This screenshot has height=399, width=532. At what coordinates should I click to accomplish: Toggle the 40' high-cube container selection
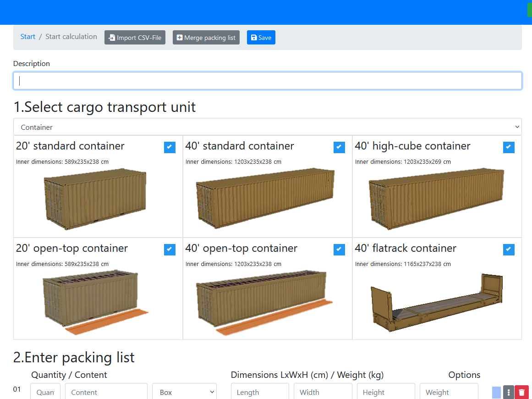[509, 147]
